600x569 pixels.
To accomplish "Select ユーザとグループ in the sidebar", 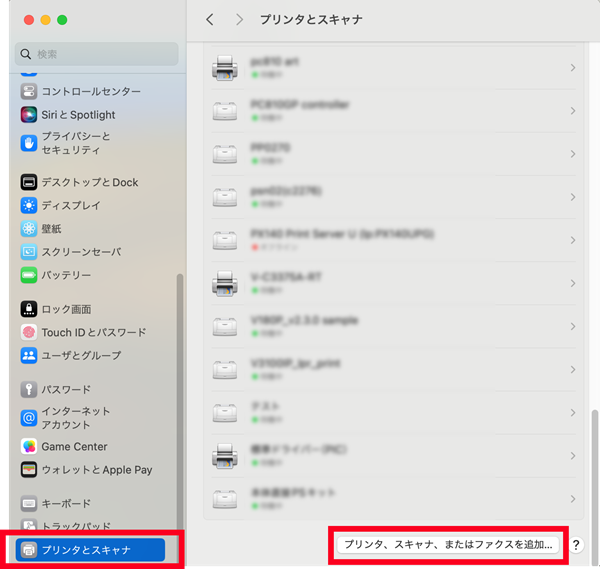I will coord(81,355).
